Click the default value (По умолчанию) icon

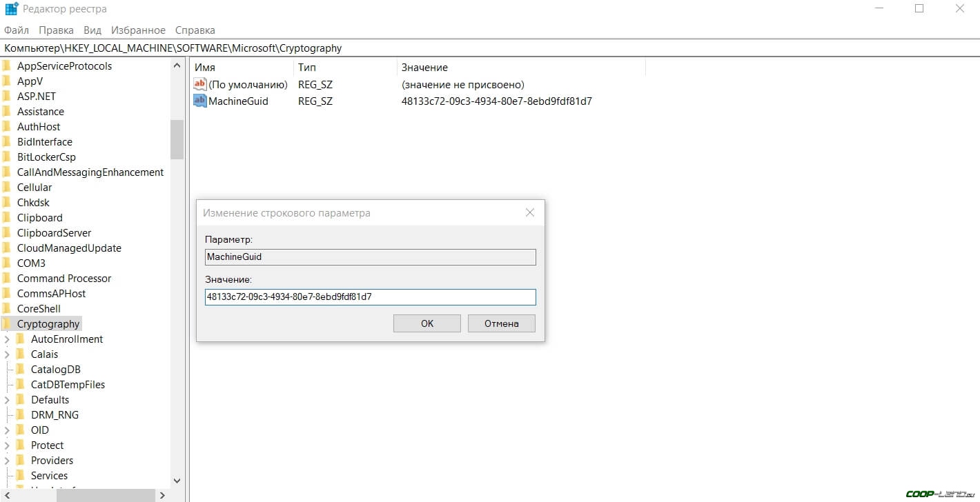200,84
